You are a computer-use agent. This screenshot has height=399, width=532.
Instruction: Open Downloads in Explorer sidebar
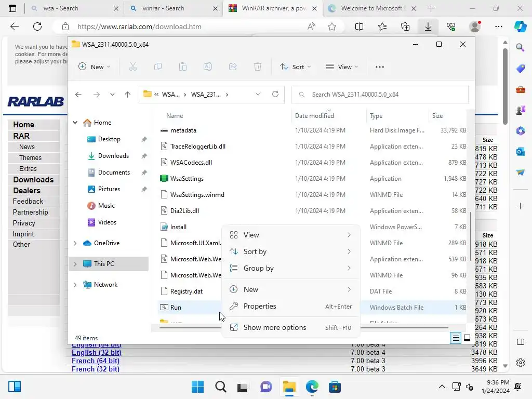pos(113,156)
